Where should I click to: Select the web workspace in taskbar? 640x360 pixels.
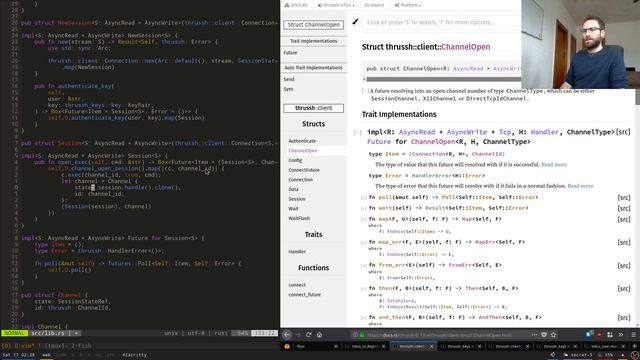point(46,355)
